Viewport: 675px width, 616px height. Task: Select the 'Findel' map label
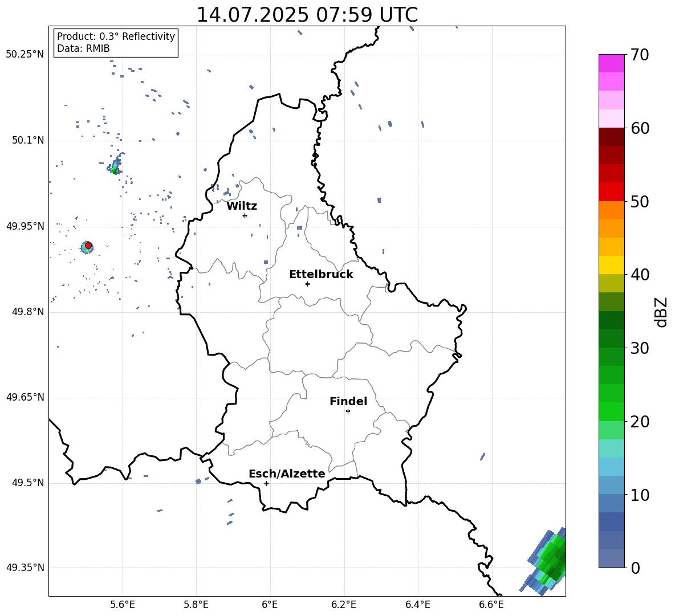pos(348,401)
